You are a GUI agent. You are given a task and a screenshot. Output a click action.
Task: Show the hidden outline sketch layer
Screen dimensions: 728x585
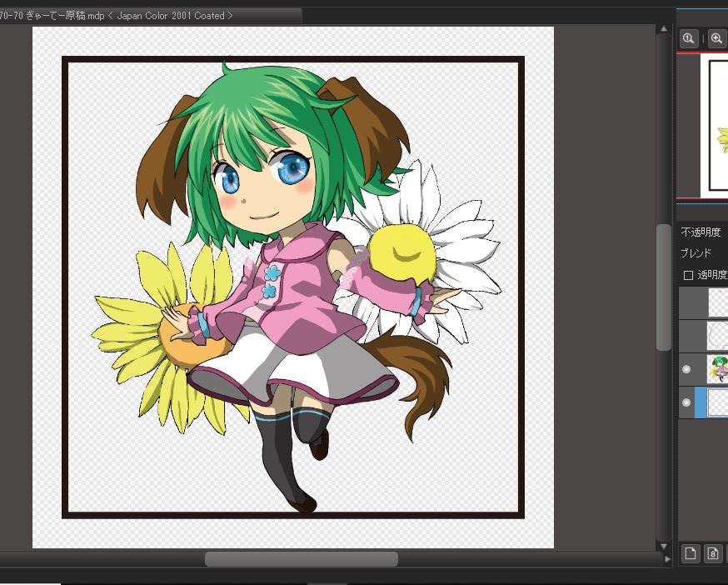[x=686, y=336]
